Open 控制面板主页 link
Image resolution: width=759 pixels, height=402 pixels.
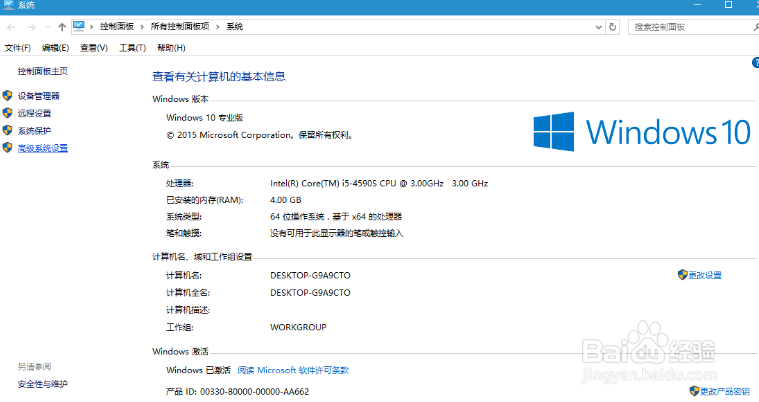coord(43,71)
